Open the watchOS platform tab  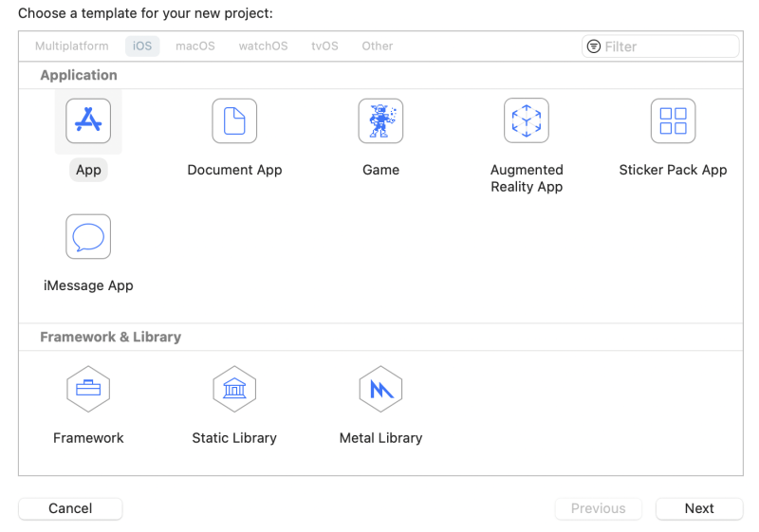264,46
